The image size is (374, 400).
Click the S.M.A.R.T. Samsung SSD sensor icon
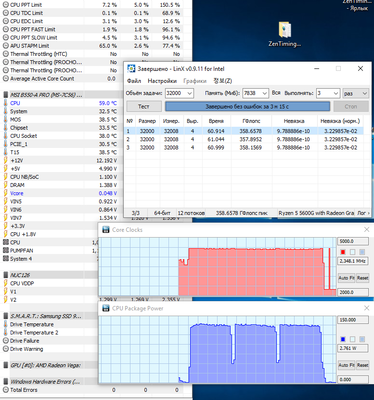(5, 316)
